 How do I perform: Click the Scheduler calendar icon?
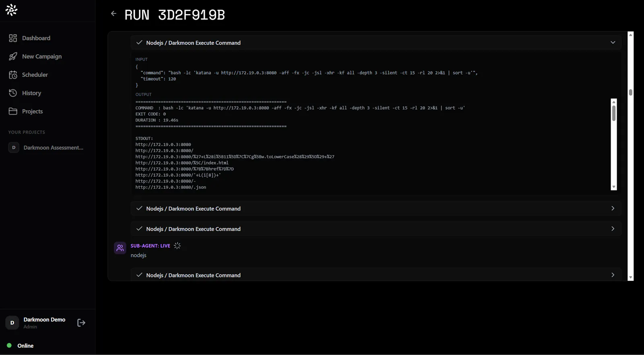[13, 75]
